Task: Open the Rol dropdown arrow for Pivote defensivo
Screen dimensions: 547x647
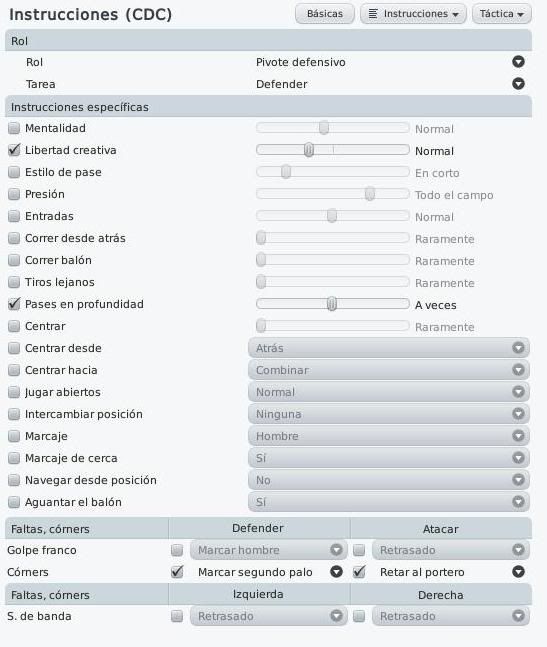Action: [518, 62]
